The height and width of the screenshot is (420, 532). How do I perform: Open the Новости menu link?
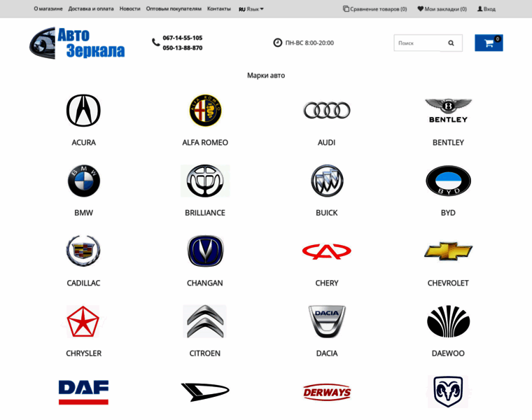tap(130, 9)
